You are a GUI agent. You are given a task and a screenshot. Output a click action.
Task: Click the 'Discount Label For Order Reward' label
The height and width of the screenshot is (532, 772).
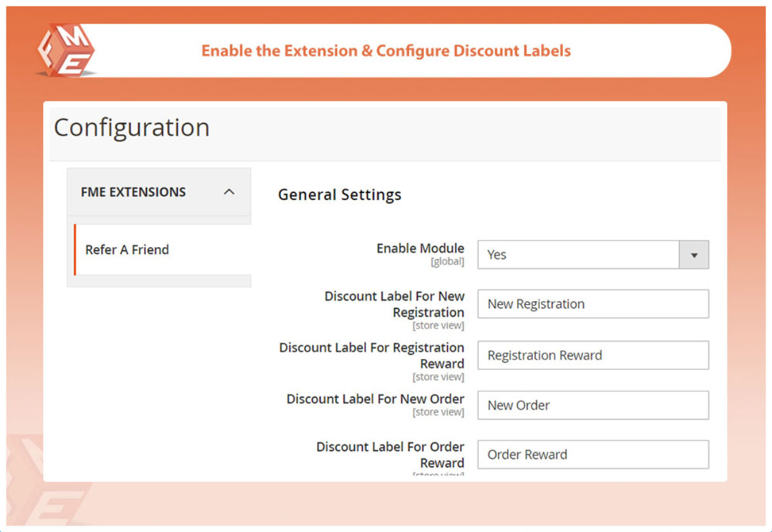[390, 454]
